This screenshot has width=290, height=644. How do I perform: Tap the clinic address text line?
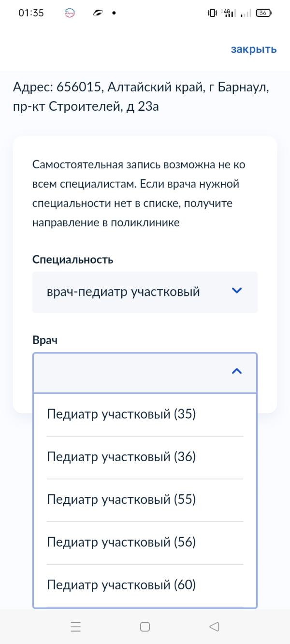tap(141, 97)
